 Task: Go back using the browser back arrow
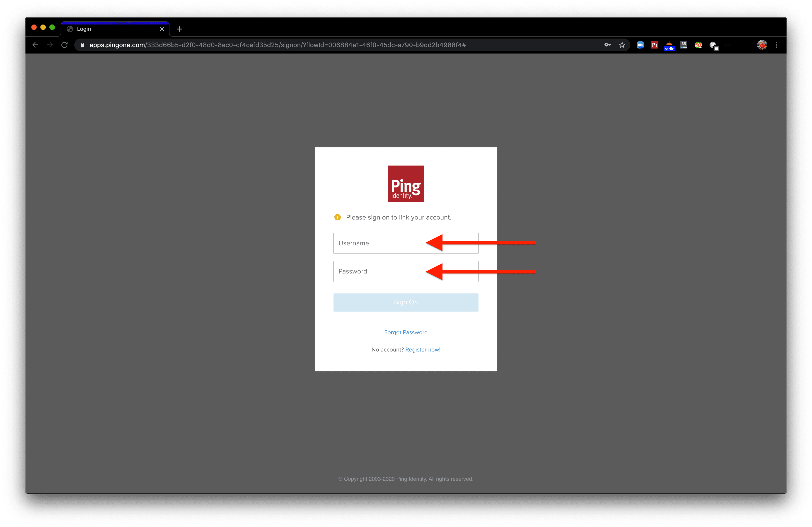[35, 45]
